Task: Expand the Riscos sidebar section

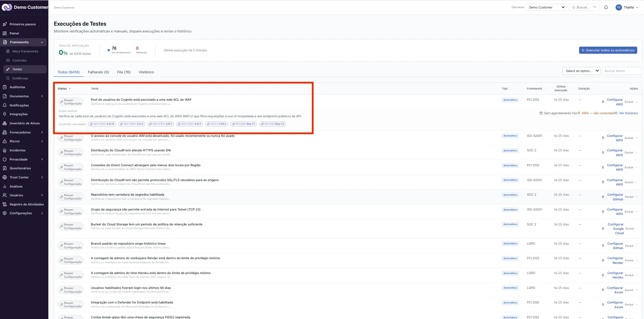Action: (42, 141)
